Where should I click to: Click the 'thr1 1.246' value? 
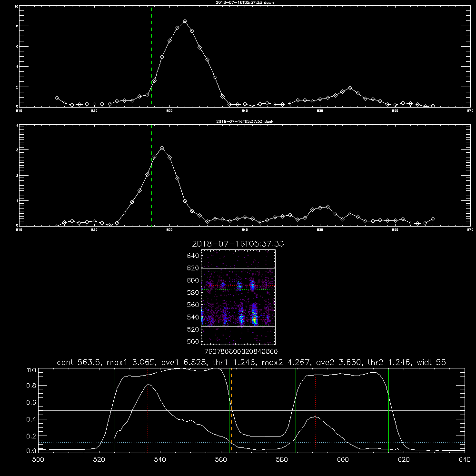coord(236,362)
